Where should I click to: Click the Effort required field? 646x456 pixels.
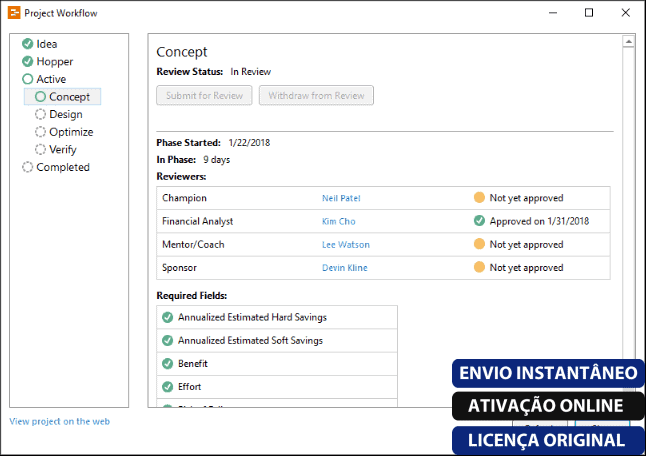coord(277,386)
